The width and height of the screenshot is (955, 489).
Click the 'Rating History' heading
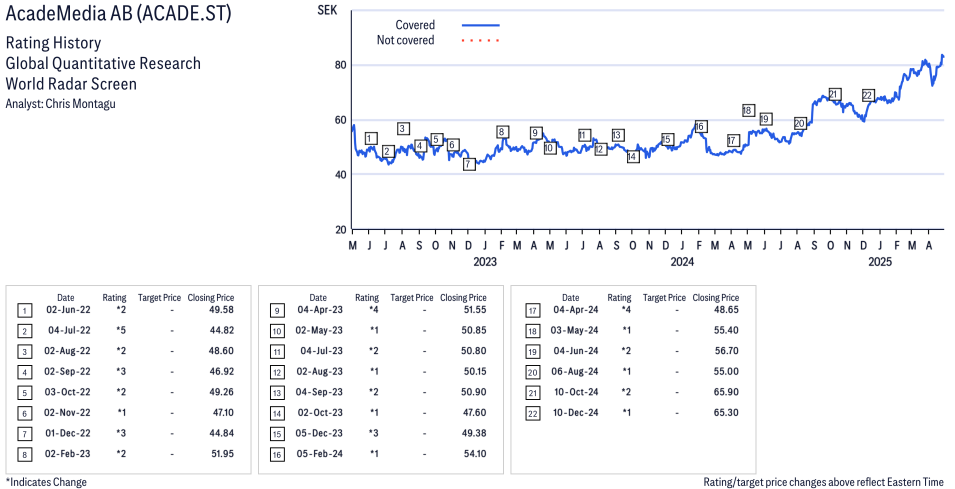coord(53,43)
